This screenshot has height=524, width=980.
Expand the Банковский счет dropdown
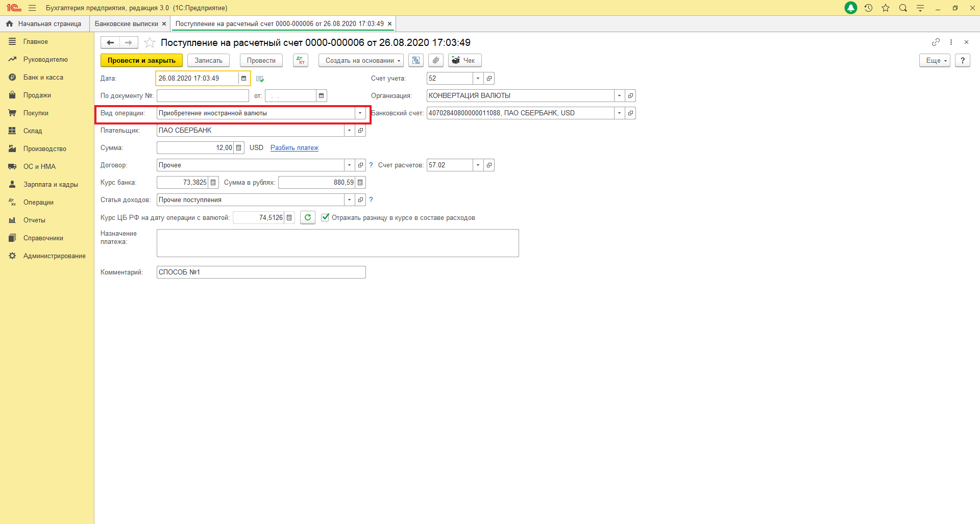click(x=619, y=113)
